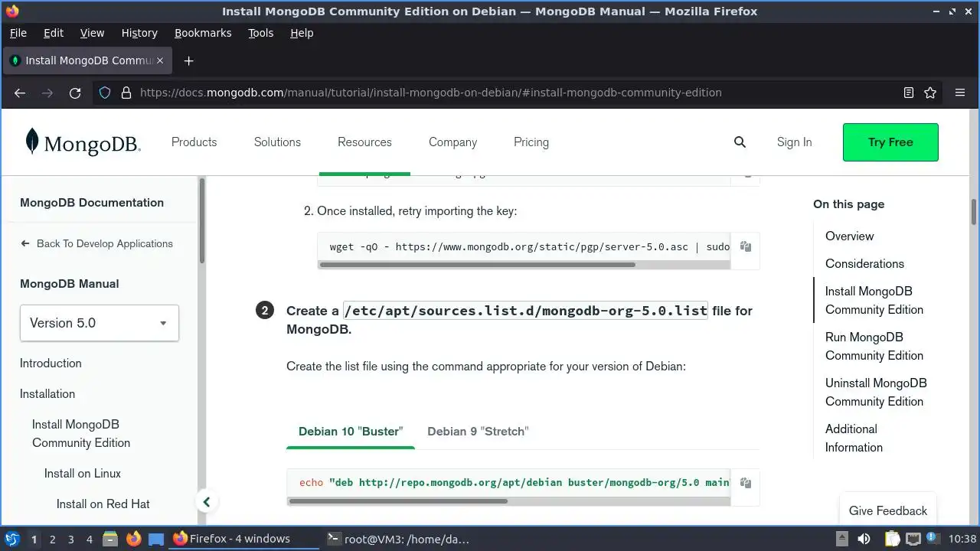980x551 pixels.
Task: Collapse the sidebar with chevron button
Action: pyautogui.click(x=207, y=502)
